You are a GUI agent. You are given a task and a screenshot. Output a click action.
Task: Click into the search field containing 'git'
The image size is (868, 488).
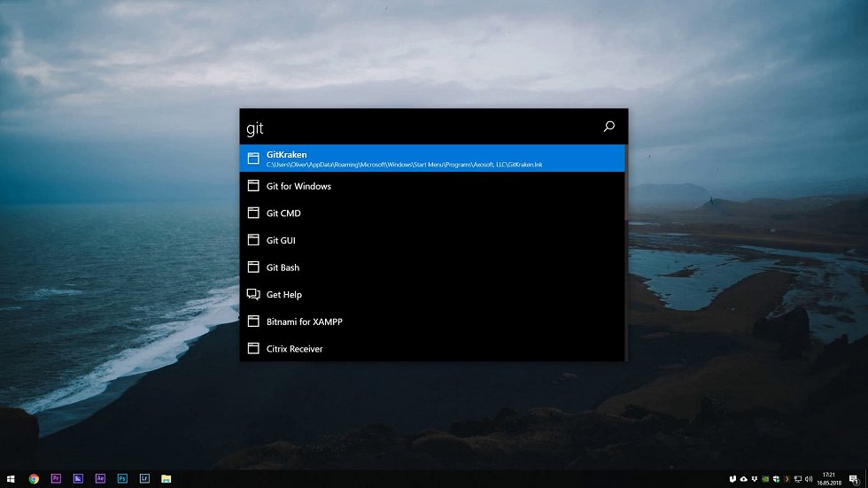[421, 128]
